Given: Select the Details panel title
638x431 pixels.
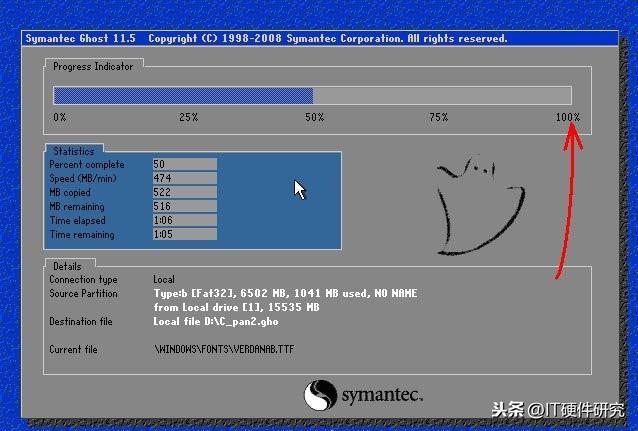Looking at the screenshot, I should click(x=67, y=266).
